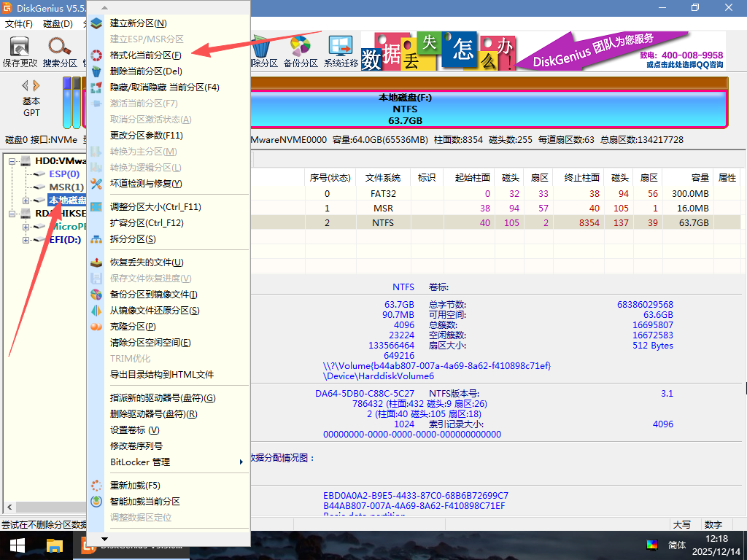Select ESP(0) partition in disk tree
Viewport: 747px width, 560px height.
pos(64,174)
